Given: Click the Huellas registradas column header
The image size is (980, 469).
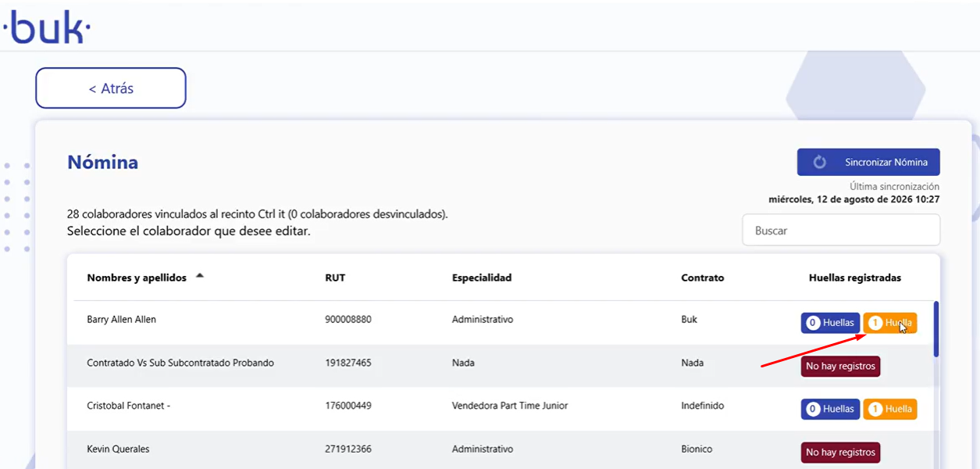Looking at the screenshot, I should 855,277.
